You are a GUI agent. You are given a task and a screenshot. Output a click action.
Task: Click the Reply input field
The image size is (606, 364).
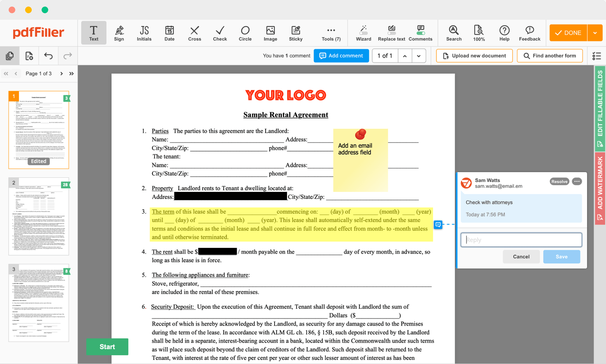(x=521, y=240)
